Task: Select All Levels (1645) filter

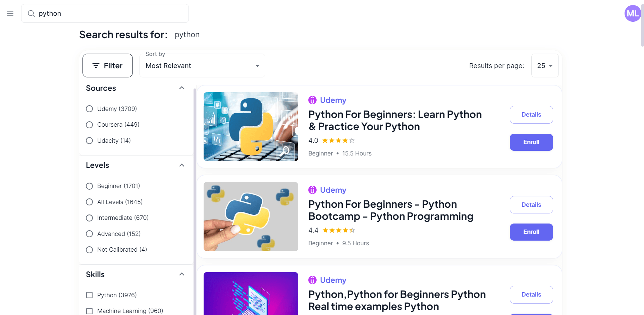Action: 89,202
